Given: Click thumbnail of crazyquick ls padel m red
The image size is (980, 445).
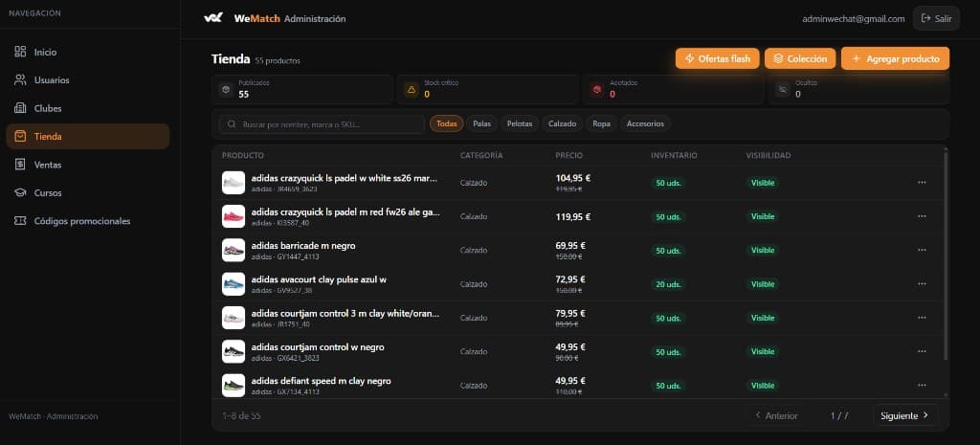Looking at the screenshot, I should click(x=234, y=216).
